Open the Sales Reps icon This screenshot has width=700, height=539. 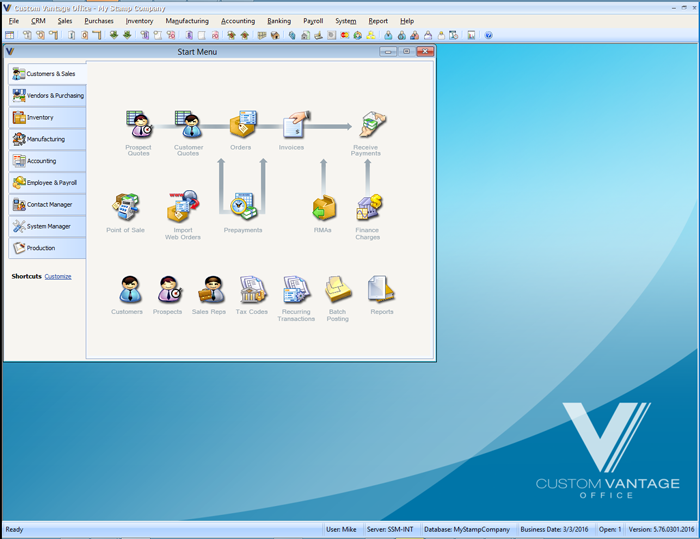pos(211,289)
